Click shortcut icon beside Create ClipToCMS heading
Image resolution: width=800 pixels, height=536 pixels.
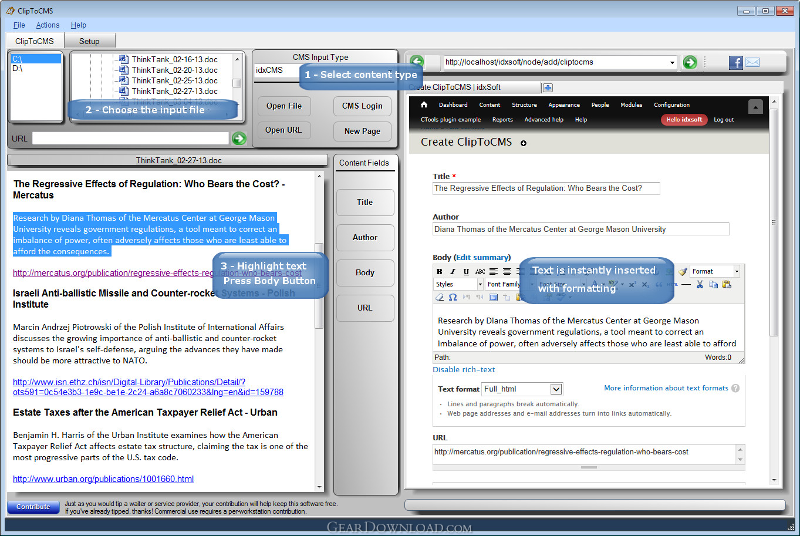(523, 143)
